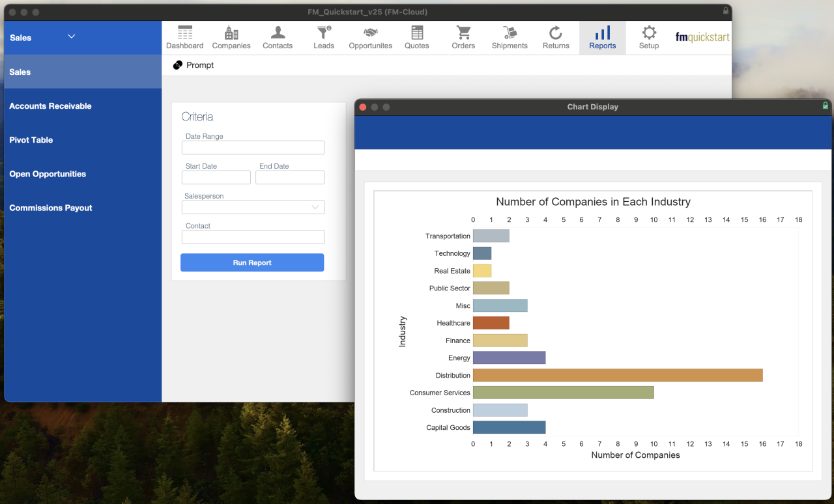Screen dimensions: 834x504
Task: Click the Capital Goods bar
Action: pyautogui.click(x=509, y=427)
